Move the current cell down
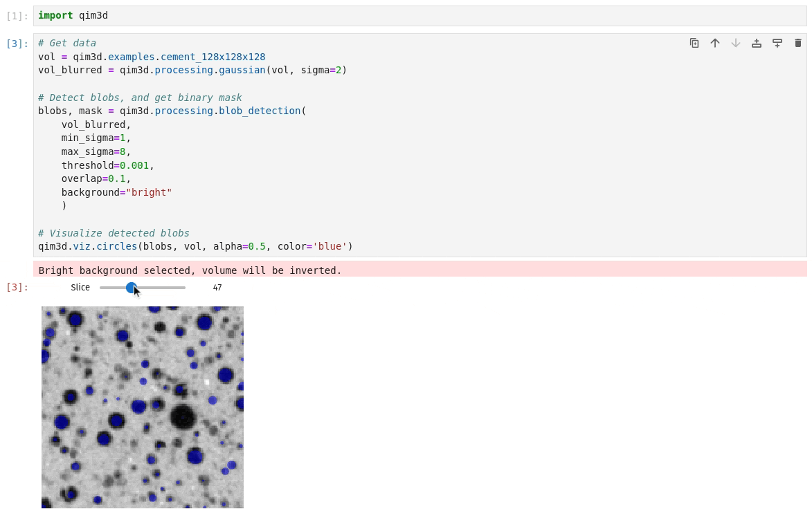Viewport: 812px width, 518px height. tap(736, 43)
